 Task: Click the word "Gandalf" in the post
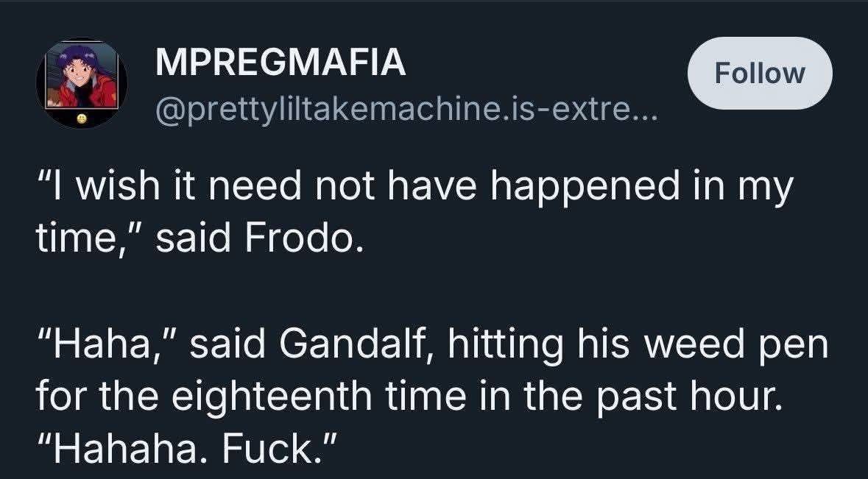[359, 344]
